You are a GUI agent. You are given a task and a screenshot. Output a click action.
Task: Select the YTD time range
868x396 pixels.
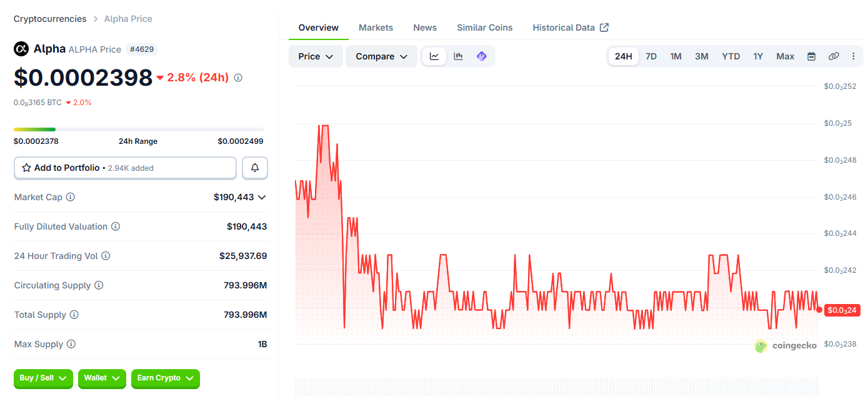point(731,56)
